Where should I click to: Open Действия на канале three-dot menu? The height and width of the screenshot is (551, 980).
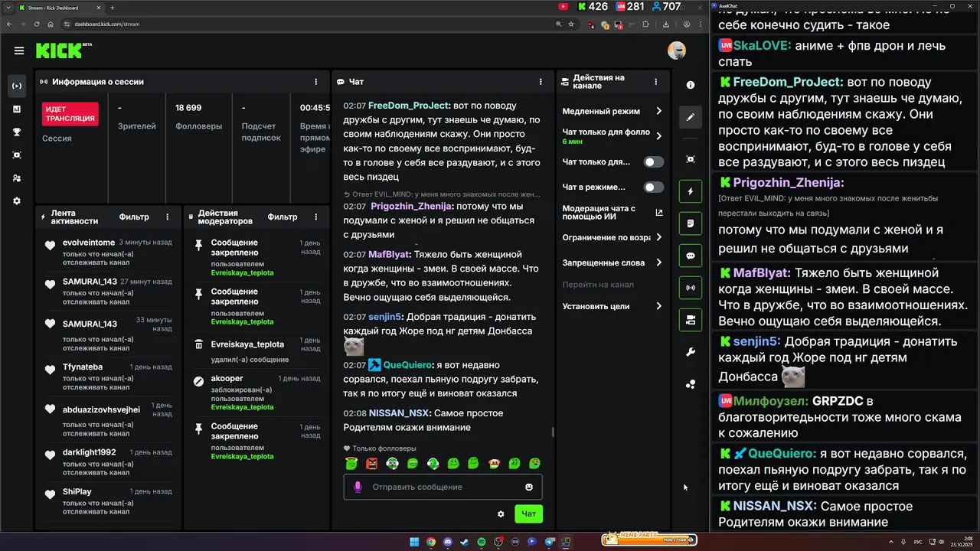655,82
